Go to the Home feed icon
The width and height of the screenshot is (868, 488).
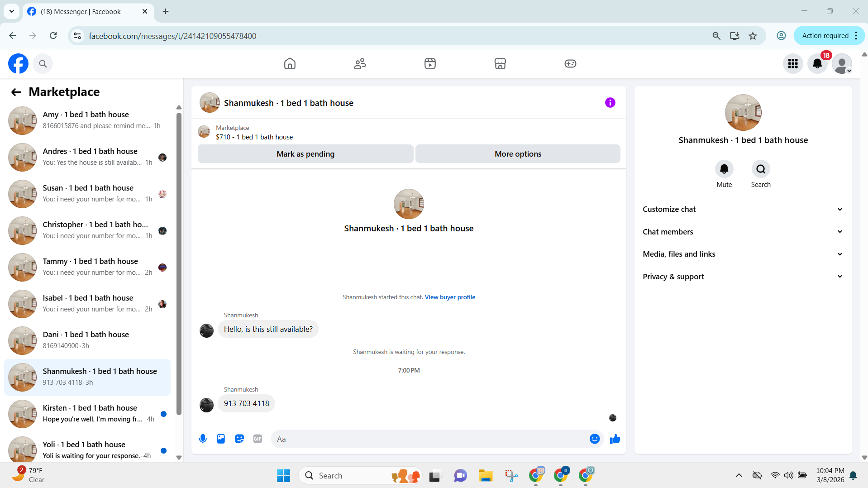[290, 64]
